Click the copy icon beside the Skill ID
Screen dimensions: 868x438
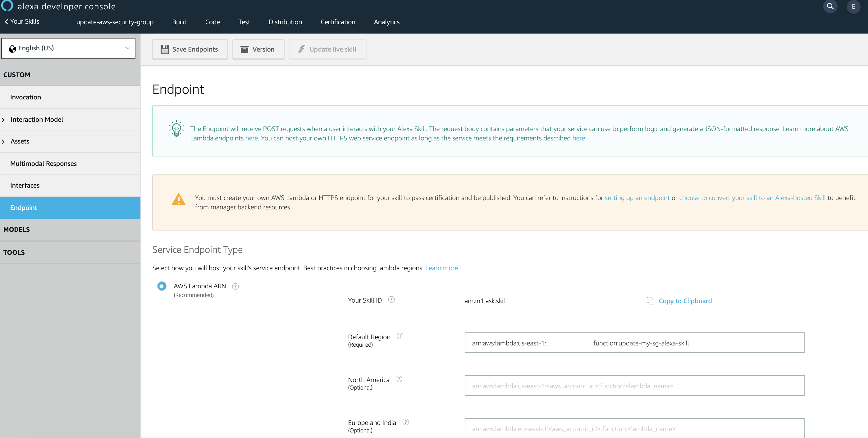(650, 301)
